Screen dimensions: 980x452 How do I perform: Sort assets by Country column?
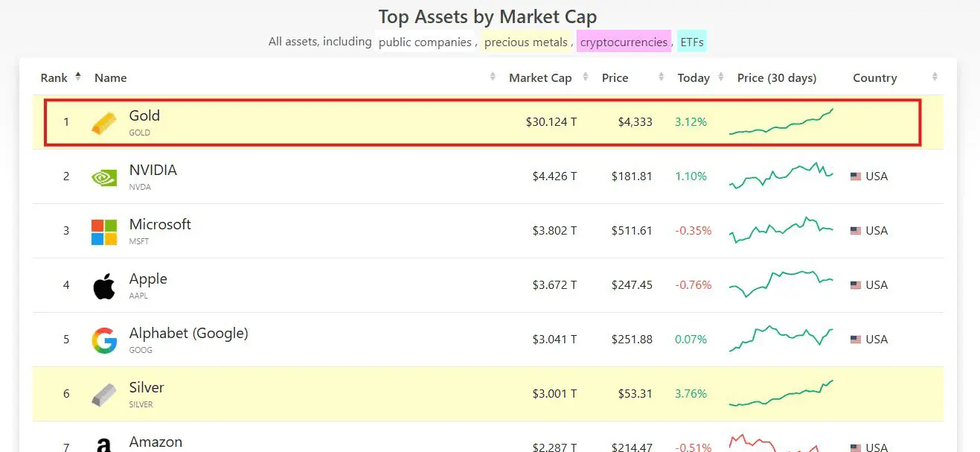point(874,78)
